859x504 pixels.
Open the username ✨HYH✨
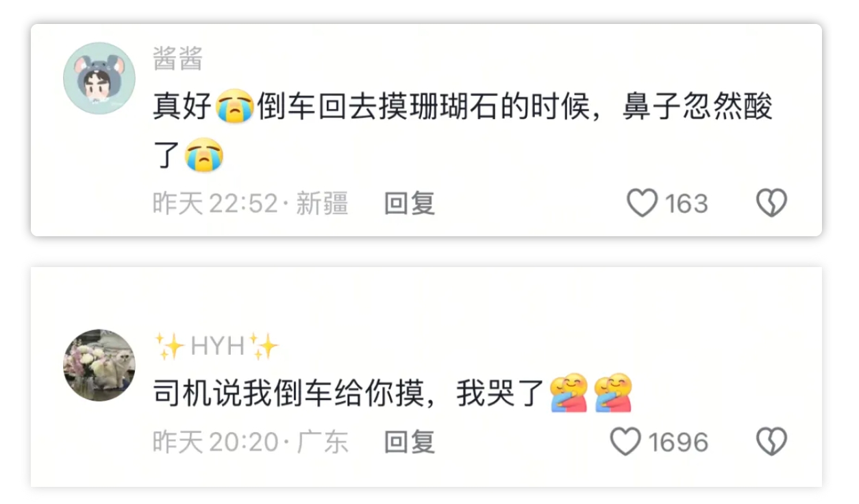click(217, 346)
